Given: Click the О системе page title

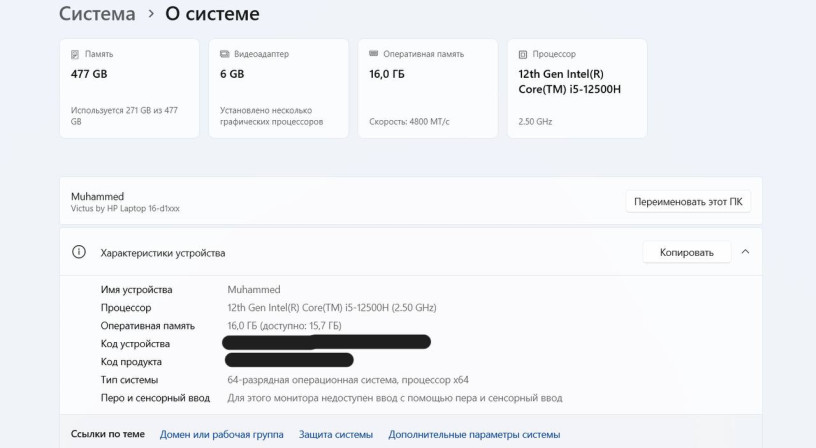Looking at the screenshot, I should coord(212,14).
